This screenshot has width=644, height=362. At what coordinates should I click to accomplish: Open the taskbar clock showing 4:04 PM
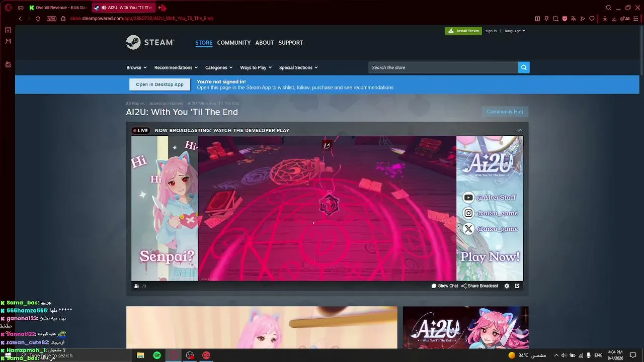pos(615,355)
